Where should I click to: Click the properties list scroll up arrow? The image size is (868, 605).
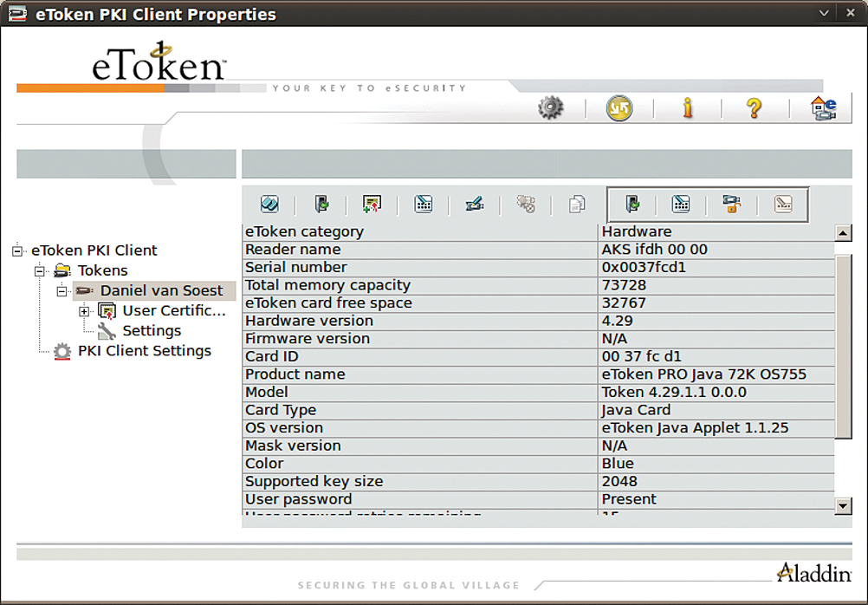point(843,232)
